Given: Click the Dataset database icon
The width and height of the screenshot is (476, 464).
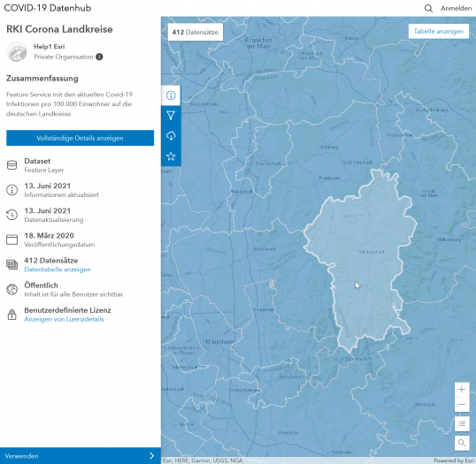Looking at the screenshot, I should [x=12, y=165].
